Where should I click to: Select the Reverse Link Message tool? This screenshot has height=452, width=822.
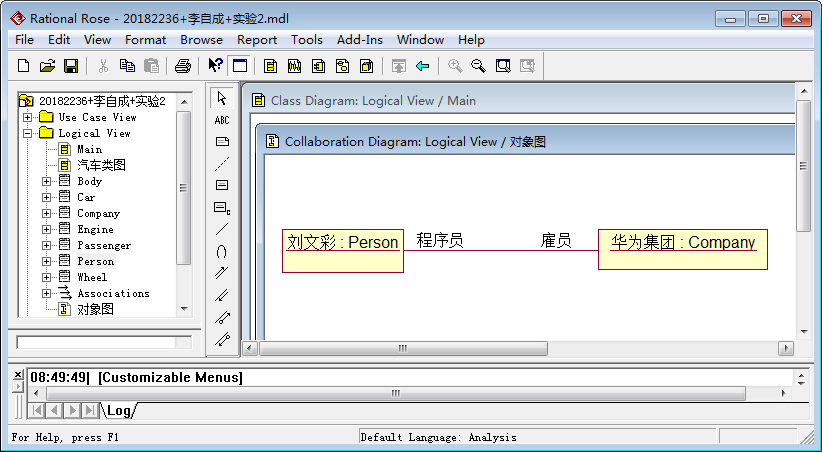pos(222,295)
